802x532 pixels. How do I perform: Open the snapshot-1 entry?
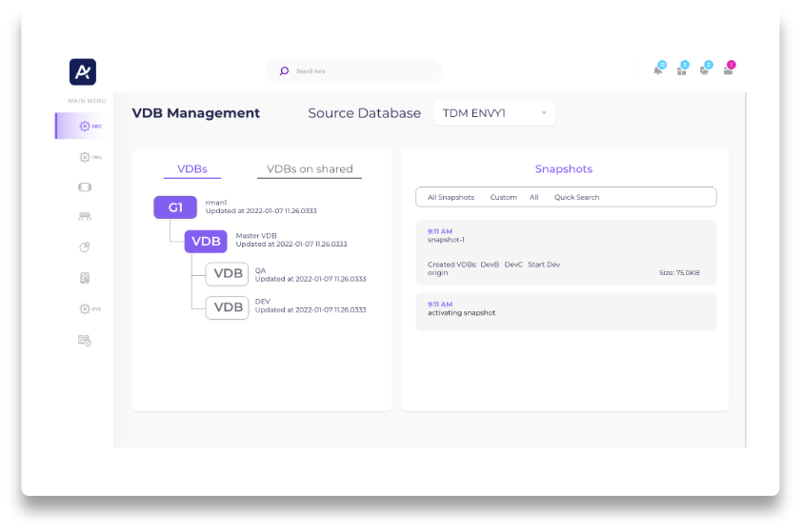coord(566,252)
